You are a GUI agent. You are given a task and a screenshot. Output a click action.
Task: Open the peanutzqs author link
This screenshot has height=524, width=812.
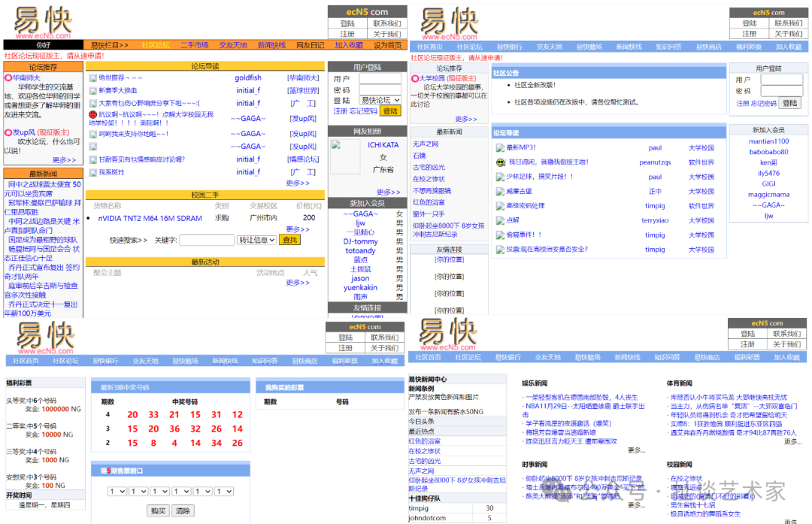655,162
